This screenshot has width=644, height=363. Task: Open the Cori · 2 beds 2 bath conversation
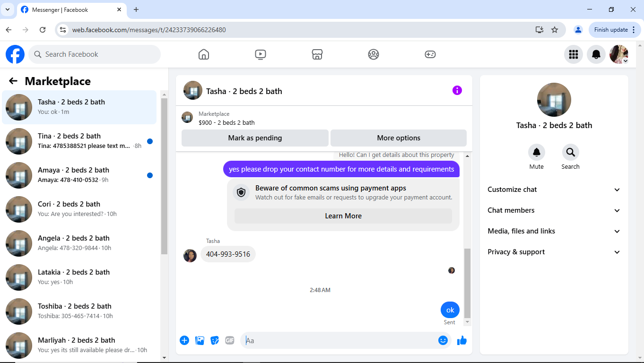coord(79,209)
